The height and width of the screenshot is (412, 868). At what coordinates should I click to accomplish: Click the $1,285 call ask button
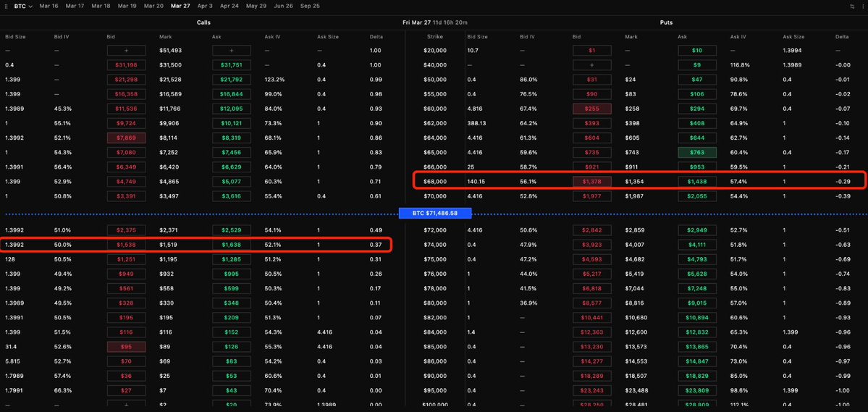coord(232,259)
